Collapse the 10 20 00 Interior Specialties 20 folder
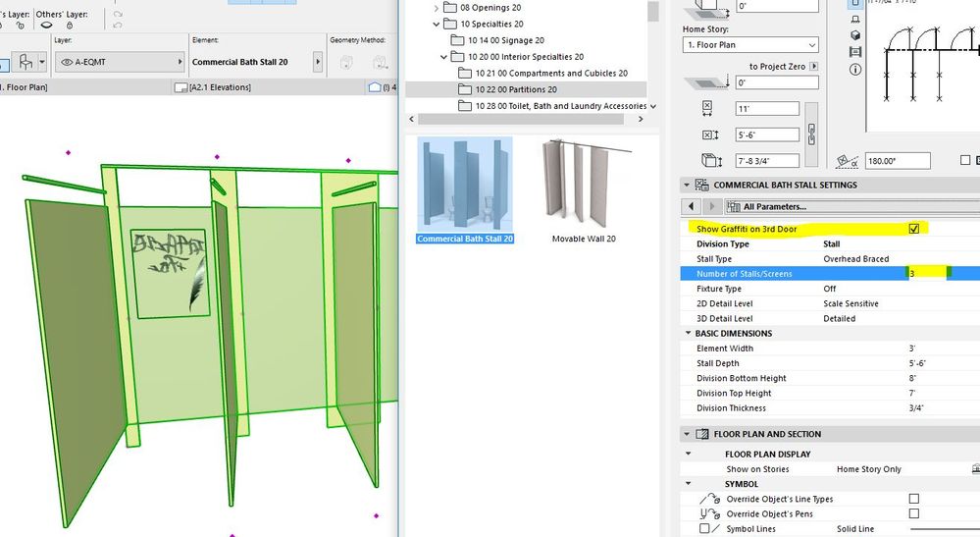This screenshot has width=980, height=537. pos(443,57)
